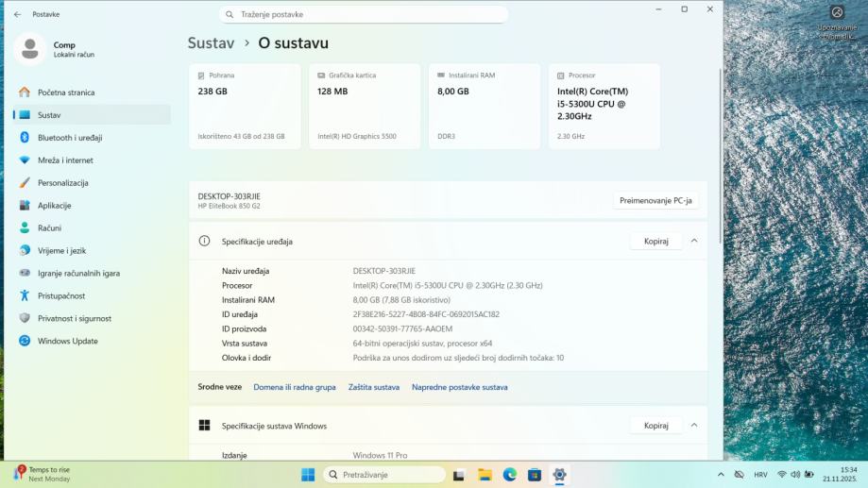Click the desktop wallpaper info icon
868x488 pixels.
pos(837,12)
